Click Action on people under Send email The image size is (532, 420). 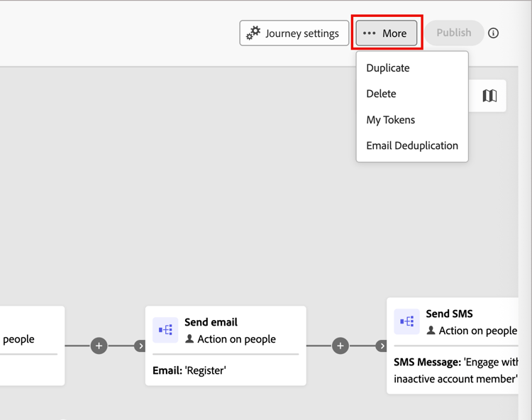(236, 339)
